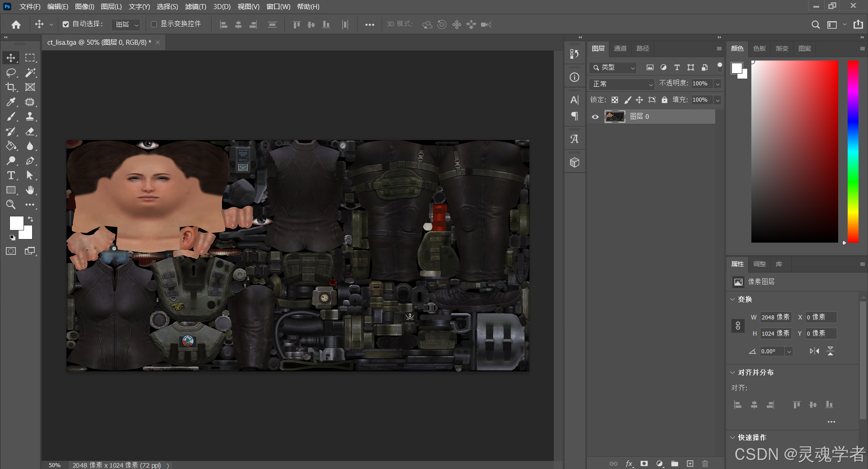The image size is (868, 469).
Task: Open the 正常 blend mode dropdown
Action: tap(622, 84)
